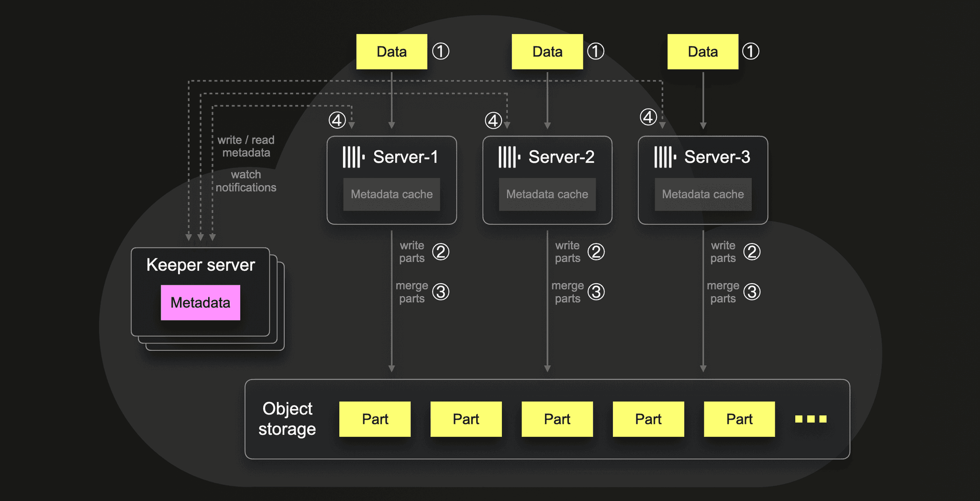Click the Data box above Server-2
The height and width of the screenshot is (501, 980).
click(547, 52)
